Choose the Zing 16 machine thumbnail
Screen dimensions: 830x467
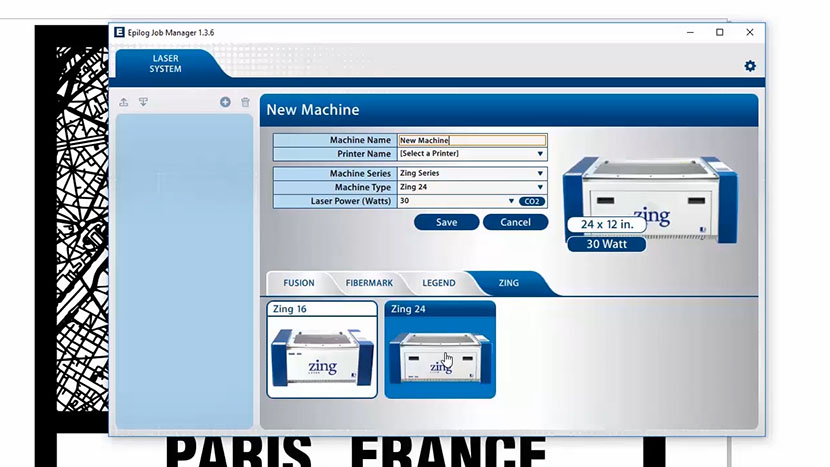tap(322, 349)
